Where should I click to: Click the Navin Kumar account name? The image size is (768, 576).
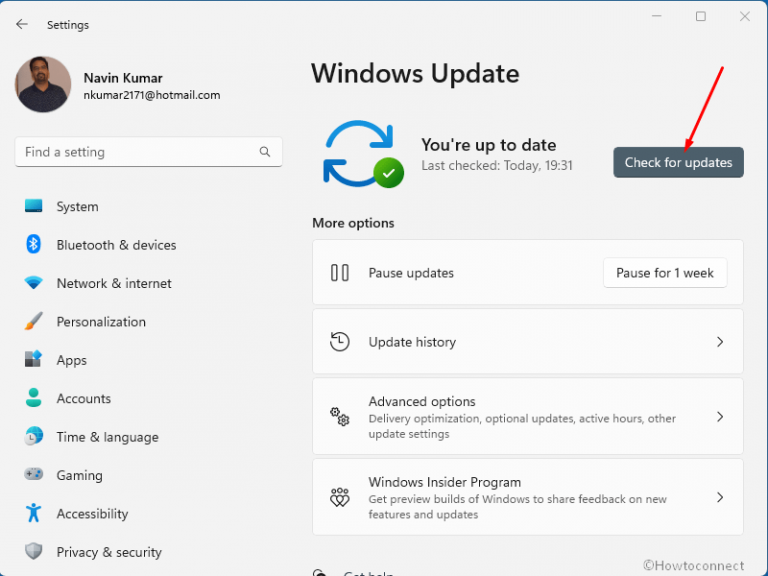pos(123,78)
